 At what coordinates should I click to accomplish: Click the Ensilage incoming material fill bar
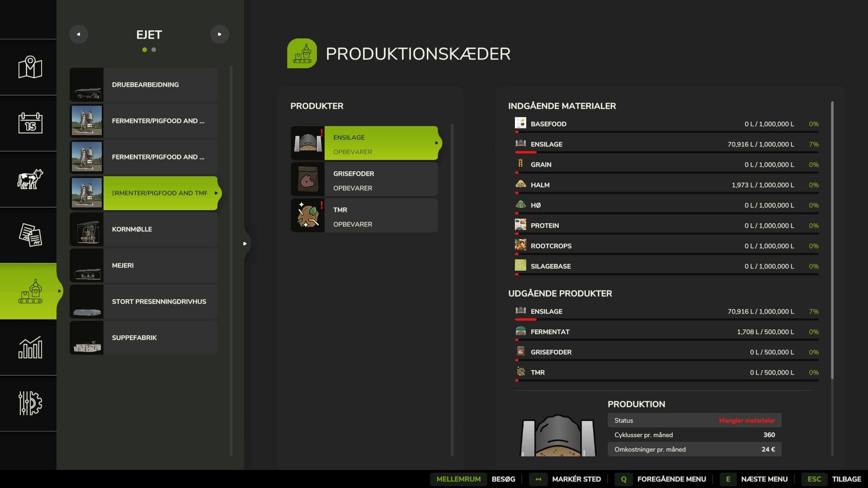[x=666, y=153]
